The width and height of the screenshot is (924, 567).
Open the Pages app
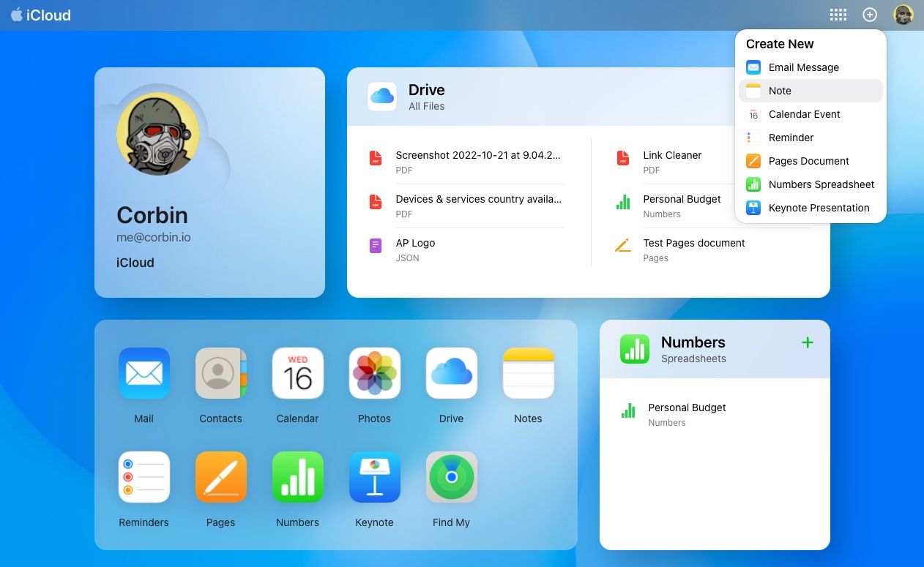click(x=220, y=477)
